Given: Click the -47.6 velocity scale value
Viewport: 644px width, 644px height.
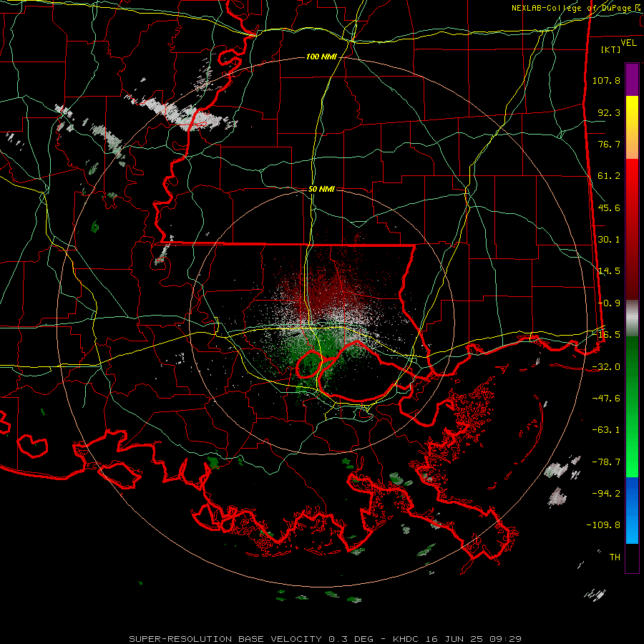Looking at the screenshot, I should pos(606,399).
